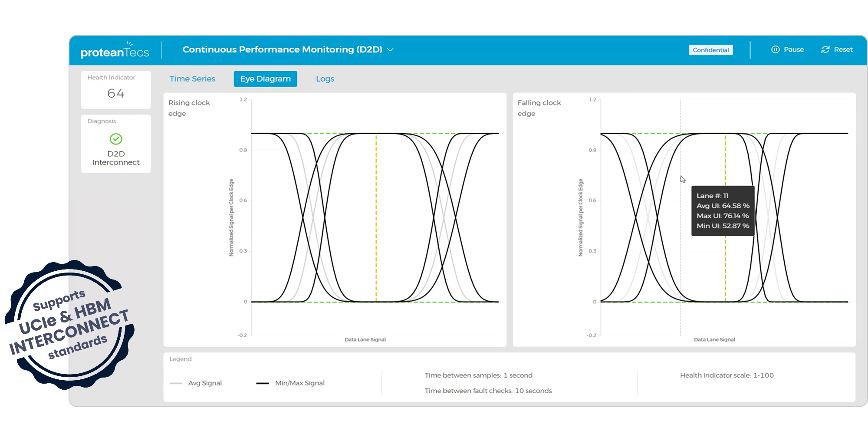Click the Pause circle icon

click(775, 49)
